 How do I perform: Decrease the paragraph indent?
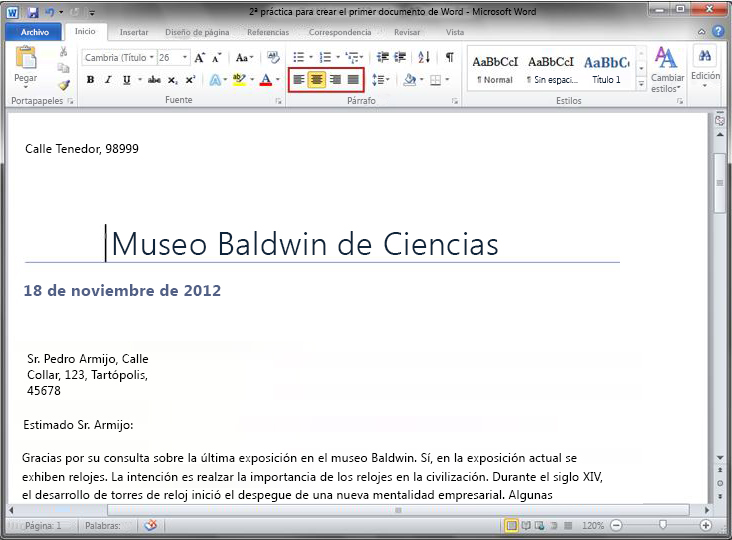[382, 57]
